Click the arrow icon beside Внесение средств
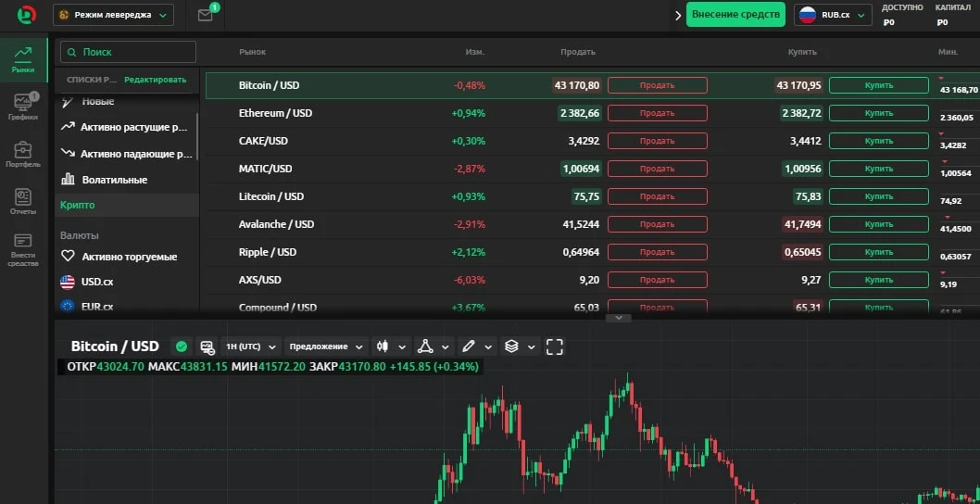980x504 pixels. point(678,15)
